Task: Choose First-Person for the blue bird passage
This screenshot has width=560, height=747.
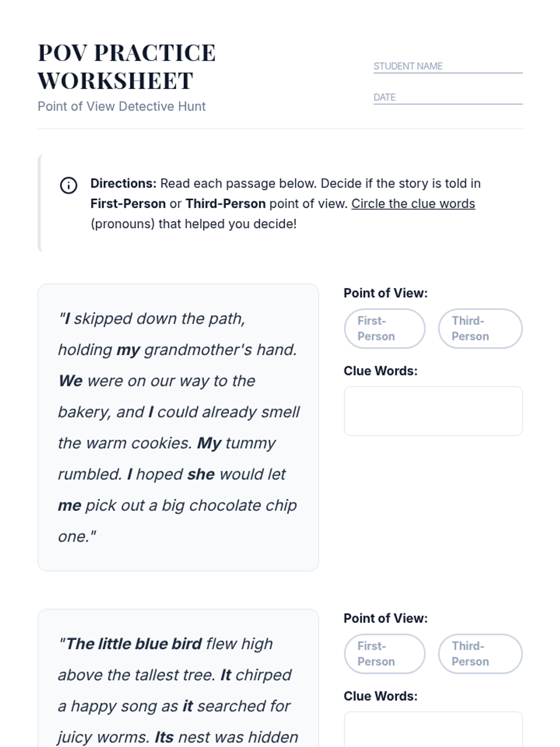Action: pos(385,654)
